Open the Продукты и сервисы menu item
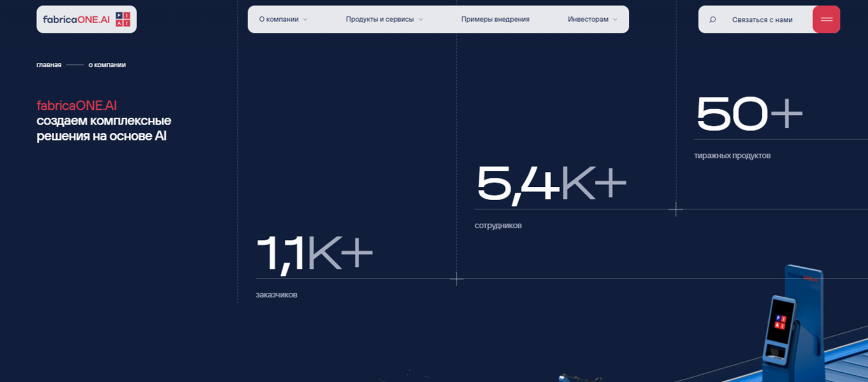Image resolution: width=868 pixels, height=382 pixels. coord(380,19)
